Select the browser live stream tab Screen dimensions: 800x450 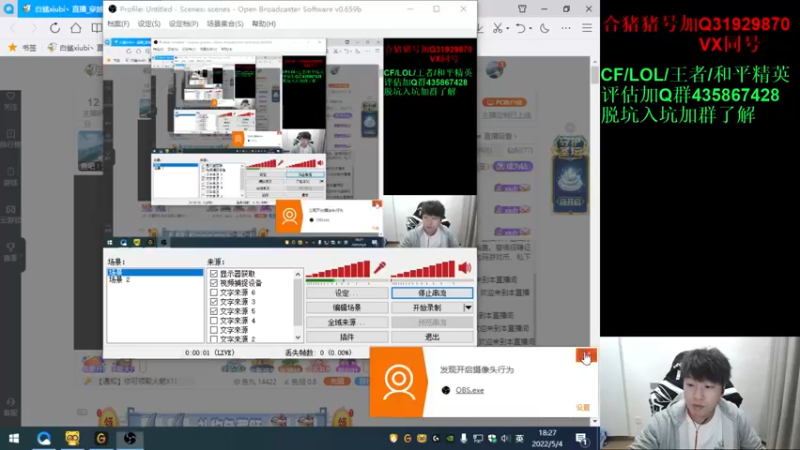pyautogui.click(x=61, y=9)
